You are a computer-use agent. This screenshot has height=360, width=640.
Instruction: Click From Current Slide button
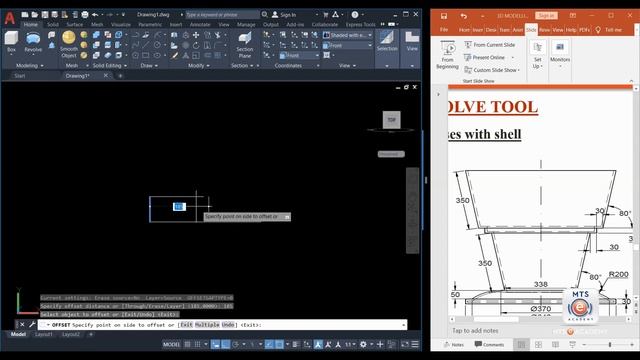(489, 45)
